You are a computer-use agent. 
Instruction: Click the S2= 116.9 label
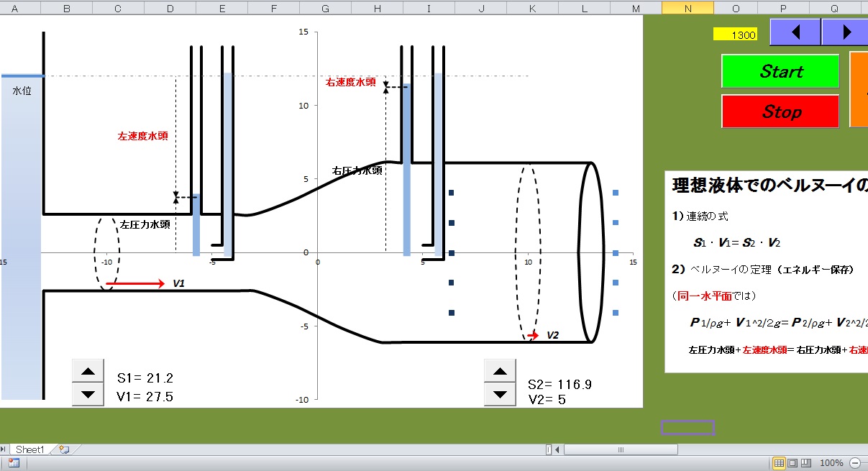click(559, 385)
